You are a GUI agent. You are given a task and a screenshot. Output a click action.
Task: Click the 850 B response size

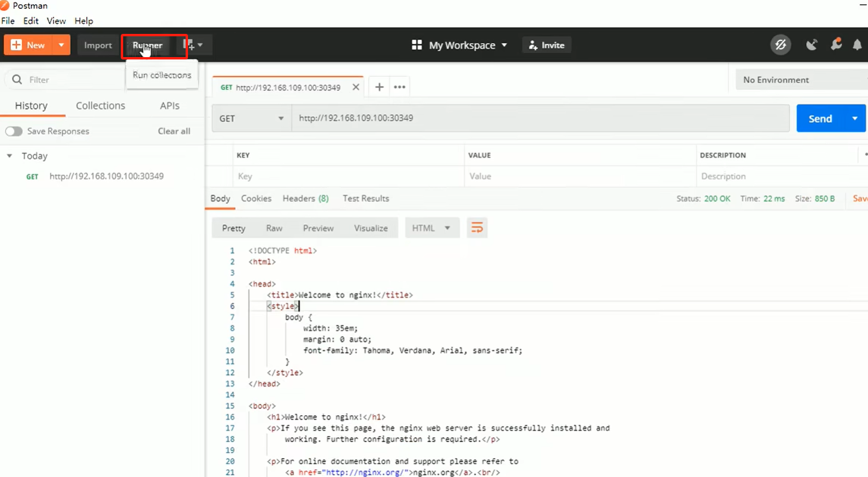[x=825, y=199]
